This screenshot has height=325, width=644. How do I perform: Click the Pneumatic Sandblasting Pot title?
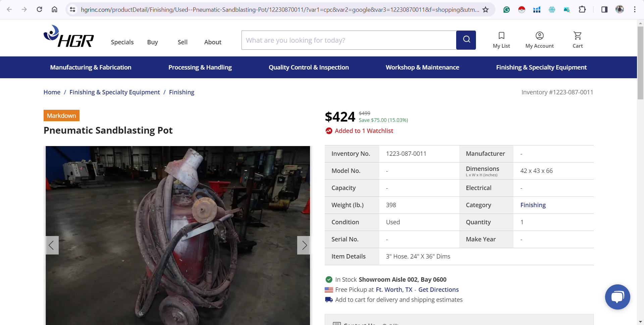(108, 130)
